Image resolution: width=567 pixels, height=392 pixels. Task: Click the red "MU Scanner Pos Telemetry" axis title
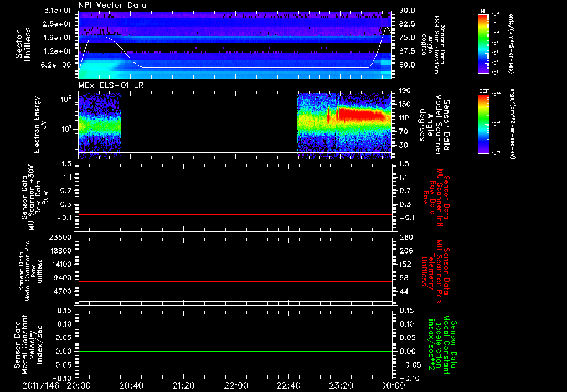(x=435, y=271)
